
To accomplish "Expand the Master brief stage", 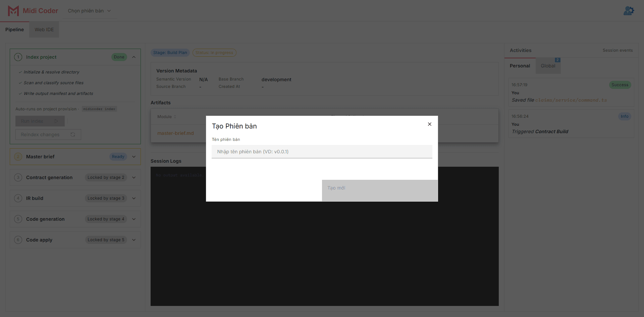I will 134,157.
